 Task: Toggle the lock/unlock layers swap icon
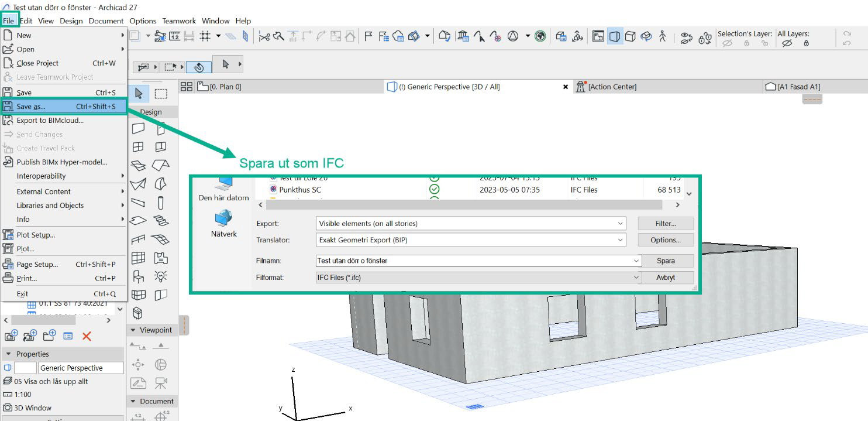tap(705, 37)
